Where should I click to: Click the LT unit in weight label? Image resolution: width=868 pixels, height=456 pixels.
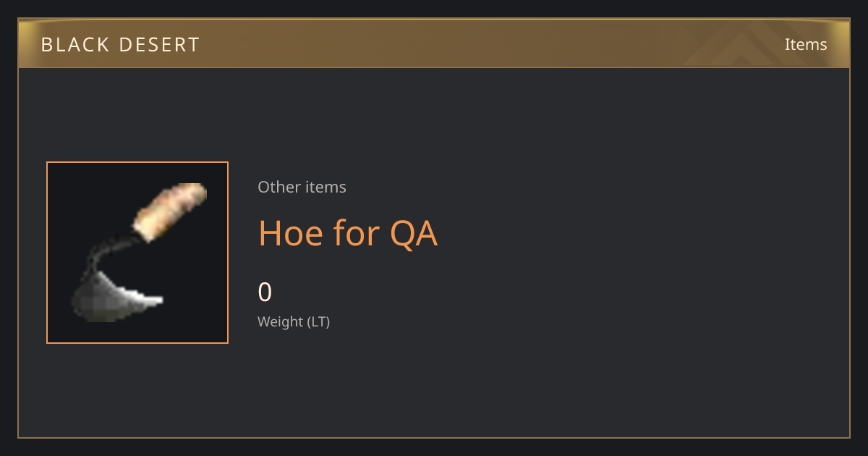pos(318,321)
